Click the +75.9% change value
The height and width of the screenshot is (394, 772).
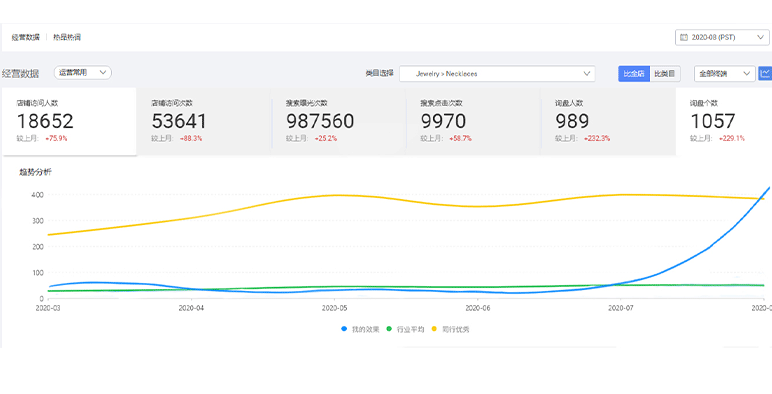click(x=56, y=139)
